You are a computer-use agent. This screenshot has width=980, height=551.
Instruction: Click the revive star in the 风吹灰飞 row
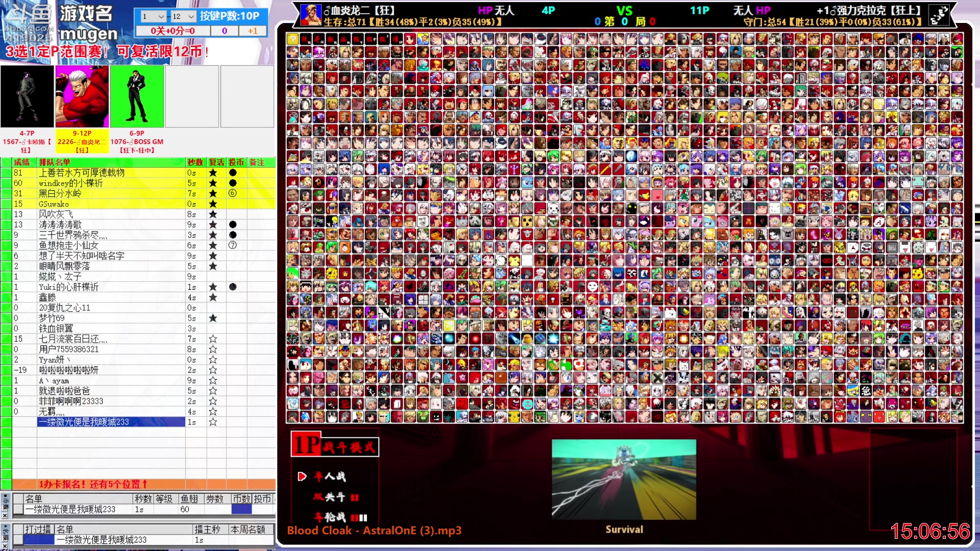(x=213, y=214)
